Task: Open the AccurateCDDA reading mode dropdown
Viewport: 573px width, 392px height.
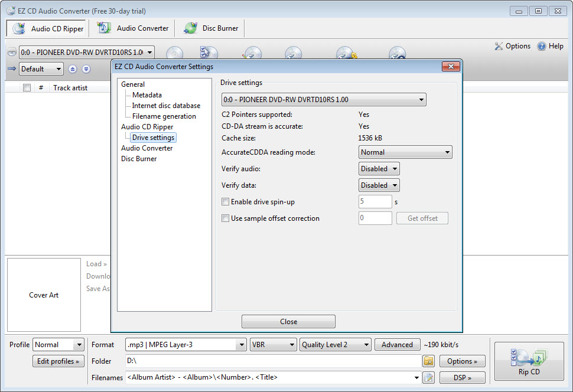Action: click(405, 152)
